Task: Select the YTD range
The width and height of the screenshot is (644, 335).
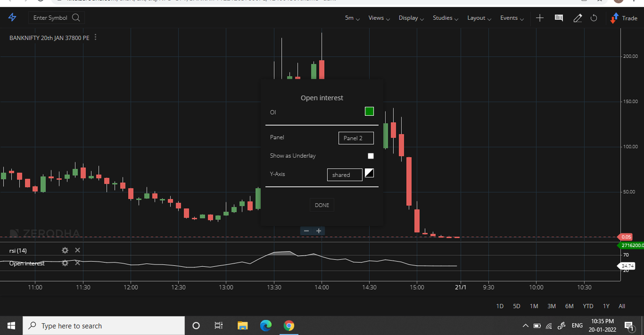Action: pyautogui.click(x=588, y=306)
